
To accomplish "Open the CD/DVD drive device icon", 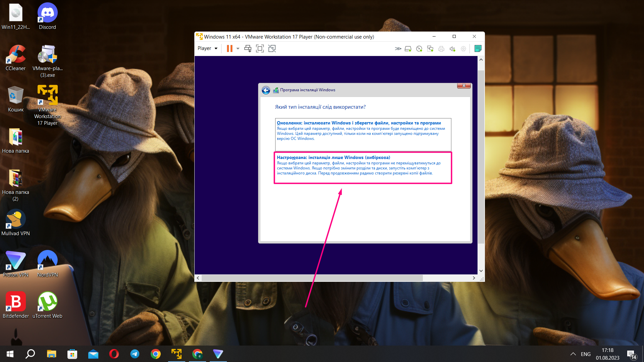I will (x=419, y=49).
